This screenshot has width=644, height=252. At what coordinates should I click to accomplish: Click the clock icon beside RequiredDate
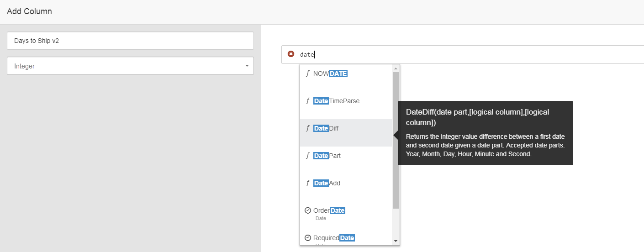click(x=308, y=238)
